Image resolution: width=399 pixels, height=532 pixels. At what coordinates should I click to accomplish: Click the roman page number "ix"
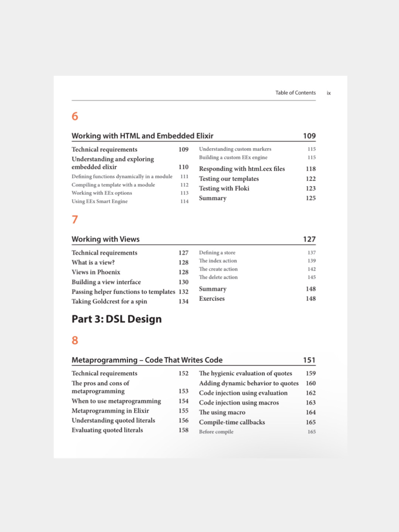point(328,93)
